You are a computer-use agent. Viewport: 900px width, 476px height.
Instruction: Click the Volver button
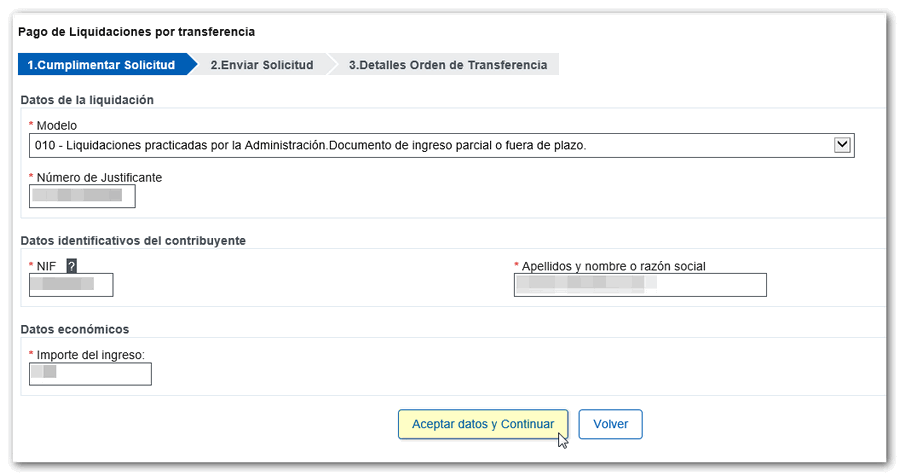(x=610, y=424)
